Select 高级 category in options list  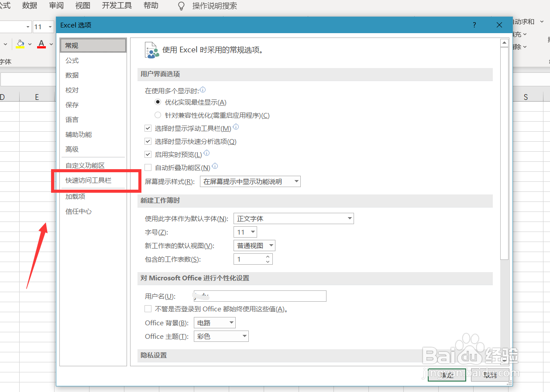93,149
